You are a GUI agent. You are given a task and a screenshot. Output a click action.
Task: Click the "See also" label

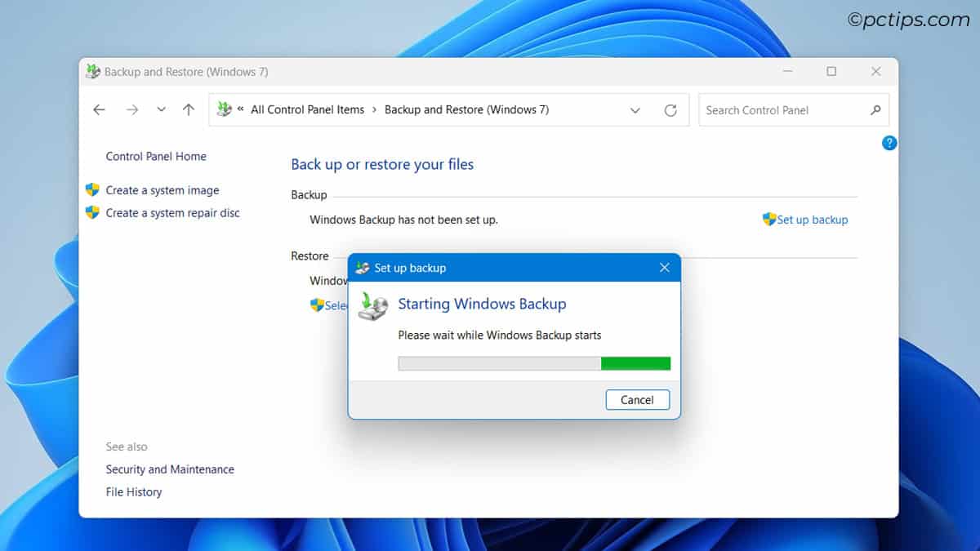pos(127,447)
